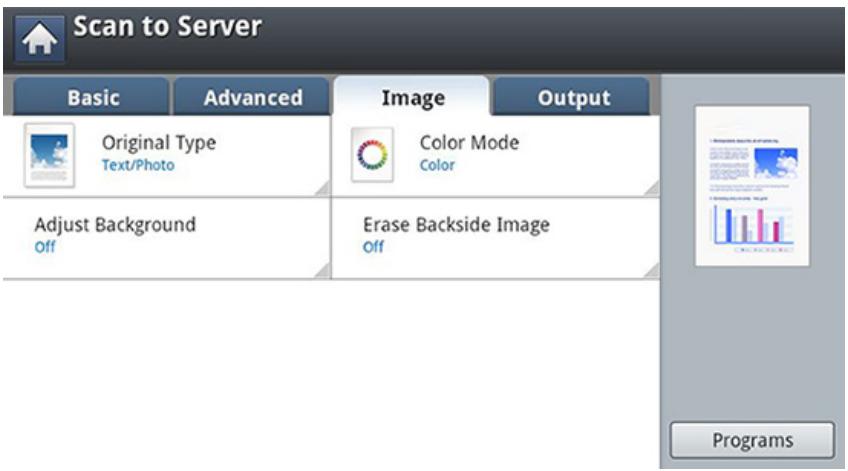Expand the Erase Backside Image corner arrow
Screen dimensions: 848x471
pos(652,270)
